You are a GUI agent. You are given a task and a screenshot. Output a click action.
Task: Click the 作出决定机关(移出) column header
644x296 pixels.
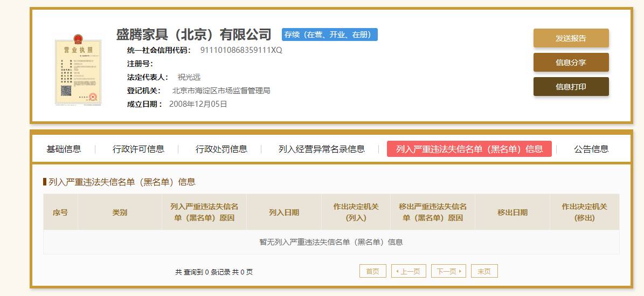pos(584,212)
